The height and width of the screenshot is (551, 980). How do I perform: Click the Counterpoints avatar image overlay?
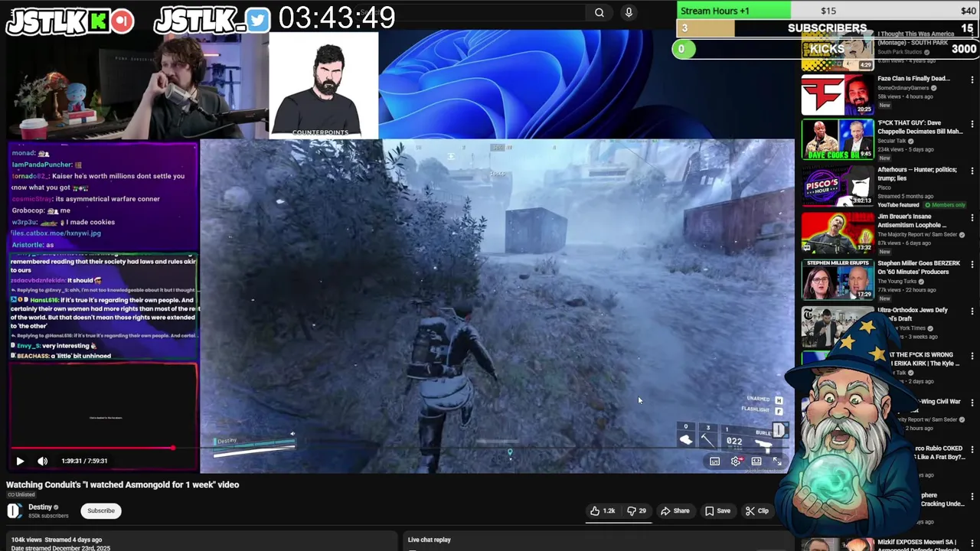pyautogui.click(x=324, y=84)
